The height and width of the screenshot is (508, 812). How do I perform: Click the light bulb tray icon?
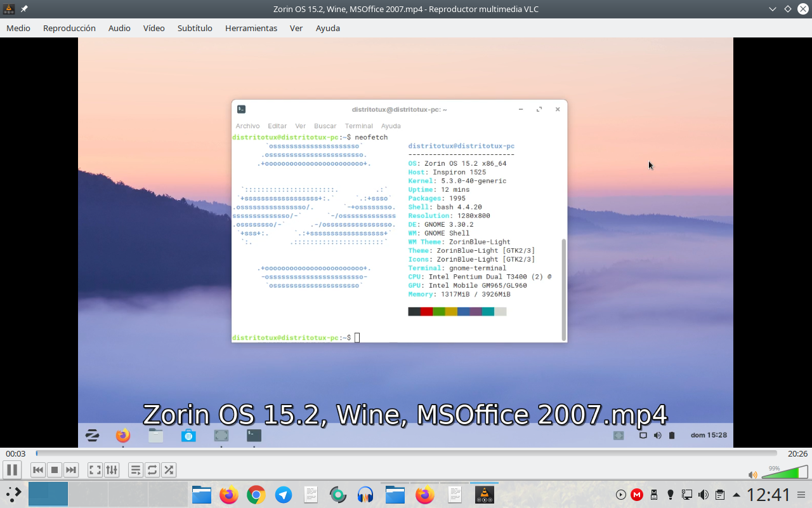pyautogui.click(x=671, y=495)
